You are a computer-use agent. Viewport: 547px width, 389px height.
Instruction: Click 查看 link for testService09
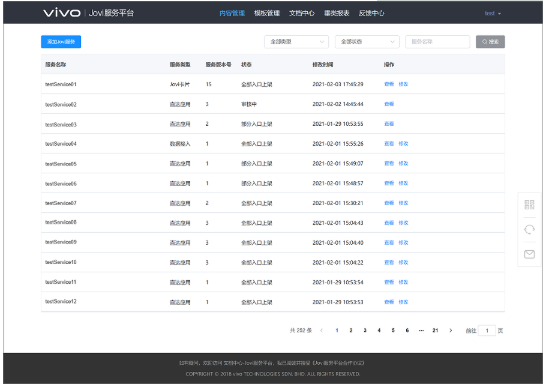(389, 243)
